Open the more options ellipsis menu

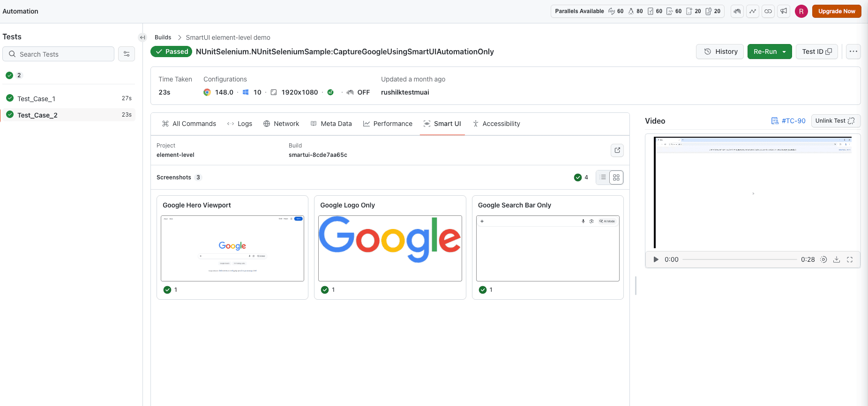pos(853,52)
